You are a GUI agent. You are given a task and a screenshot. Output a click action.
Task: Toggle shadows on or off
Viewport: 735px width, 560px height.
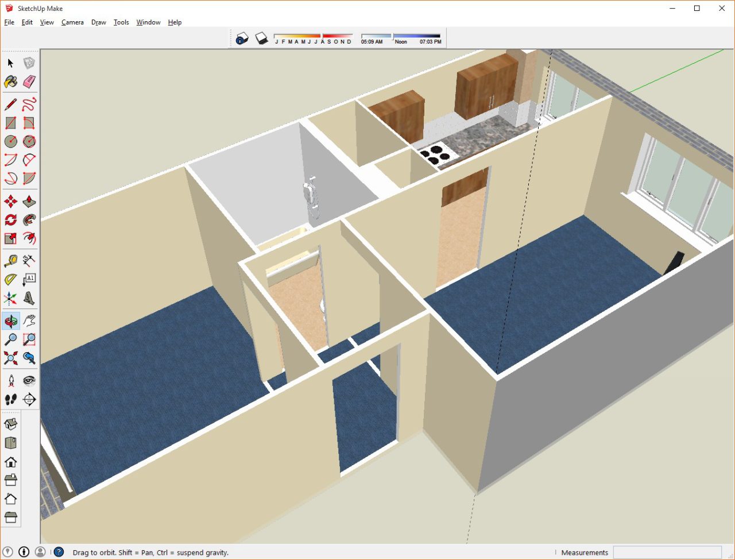click(262, 37)
